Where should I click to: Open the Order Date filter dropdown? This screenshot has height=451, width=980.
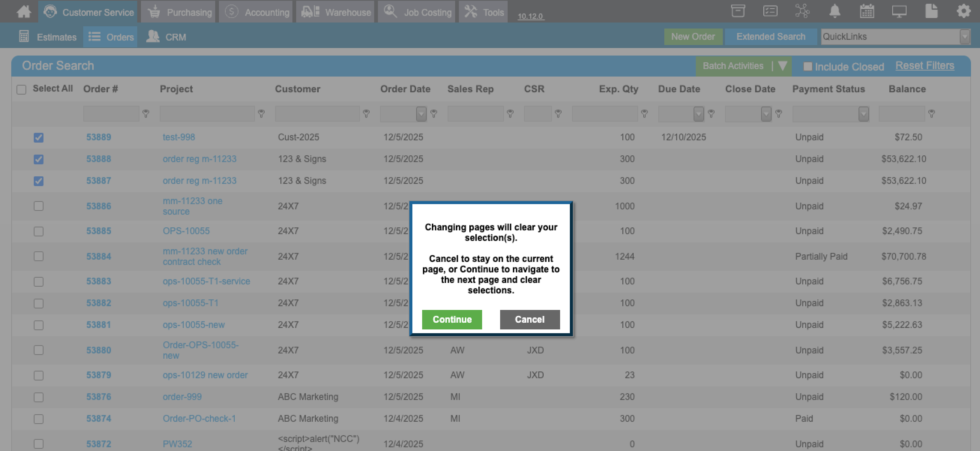pyautogui.click(x=421, y=113)
